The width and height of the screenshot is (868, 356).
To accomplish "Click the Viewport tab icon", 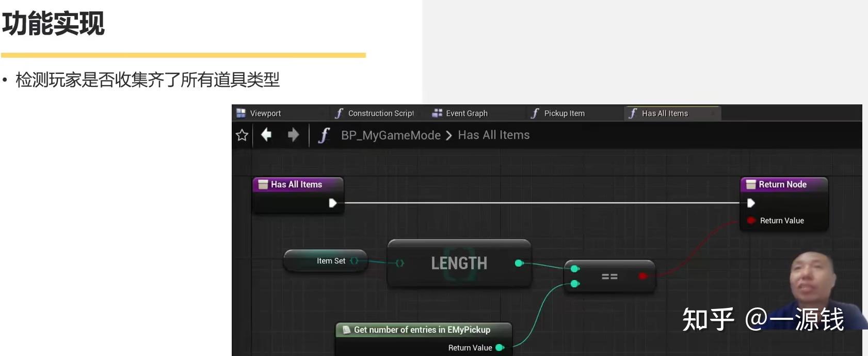I will coord(241,113).
